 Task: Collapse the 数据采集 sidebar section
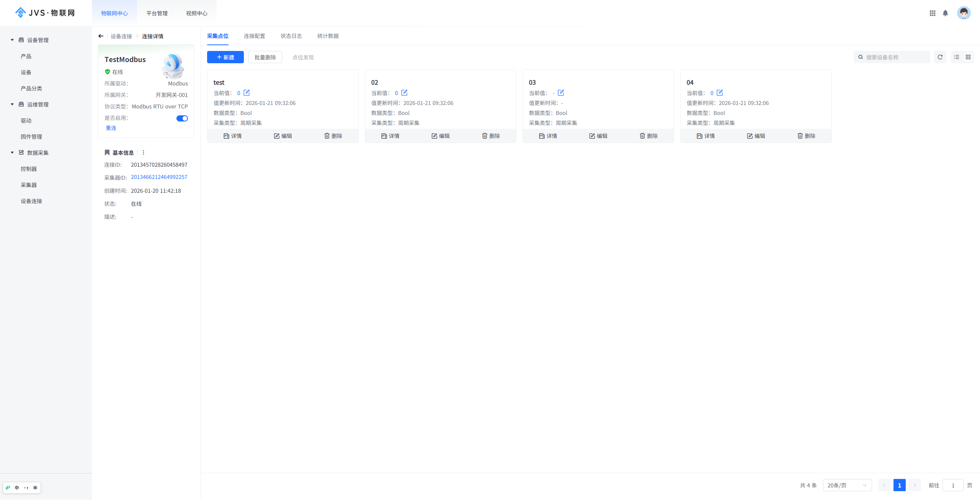click(12, 152)
